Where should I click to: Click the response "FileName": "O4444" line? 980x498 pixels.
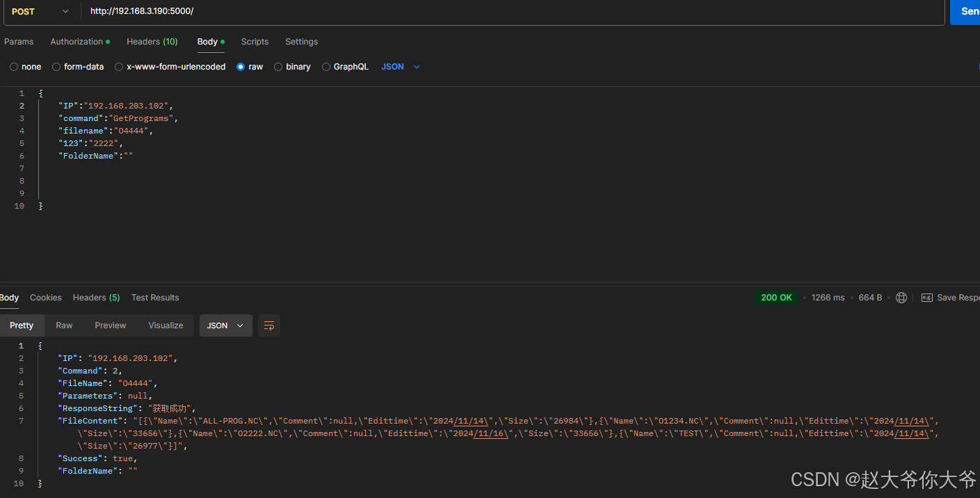108,383
